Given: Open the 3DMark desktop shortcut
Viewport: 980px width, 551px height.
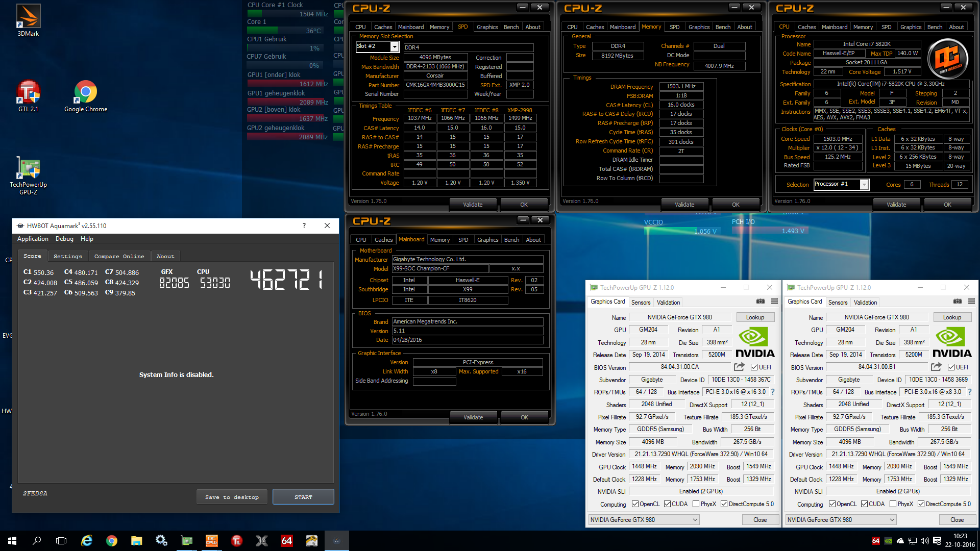Looking at the screenshot, I should [x=28, y=20].
